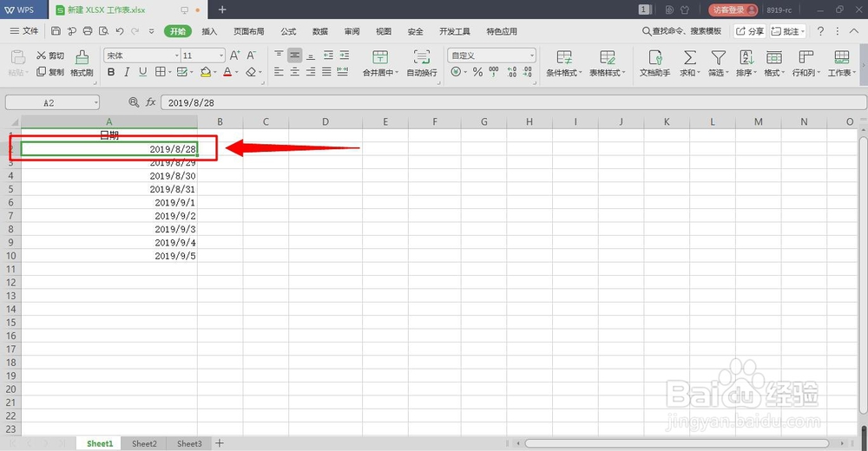Switch to the 数据 Data tab
Viewport: 868px width, 451px height.
coord(320,31)
